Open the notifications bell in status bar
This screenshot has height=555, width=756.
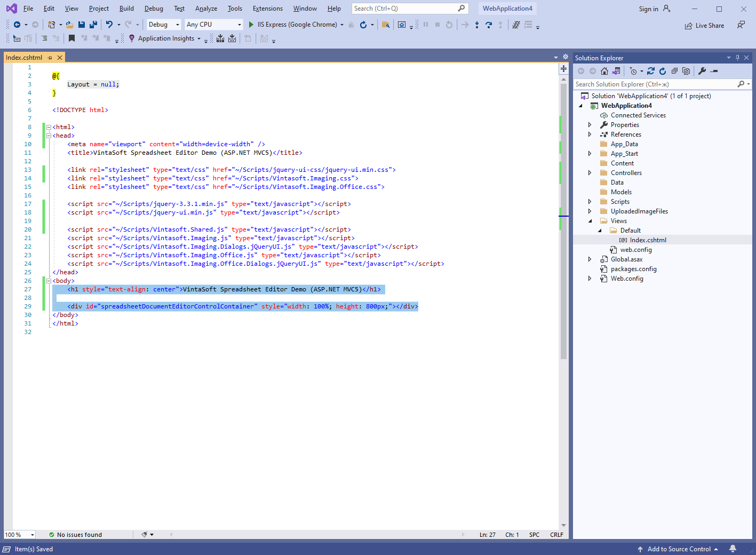733,549
